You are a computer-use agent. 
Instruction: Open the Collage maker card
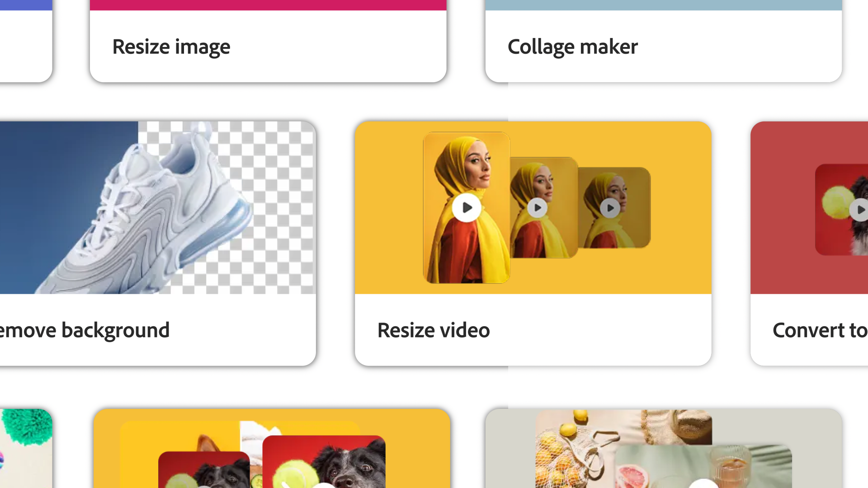click(664, 41)
